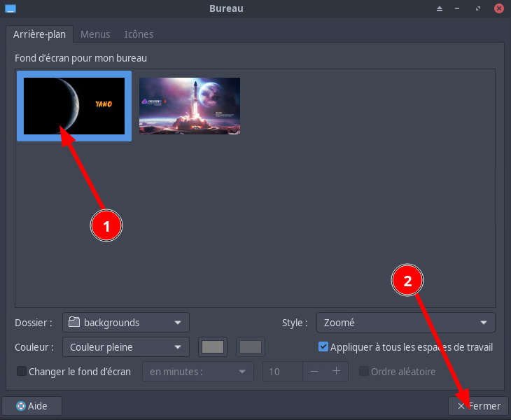The image size is (511, 420).
Task: Click the desktop icon in title bar
Action: (10, 8)
